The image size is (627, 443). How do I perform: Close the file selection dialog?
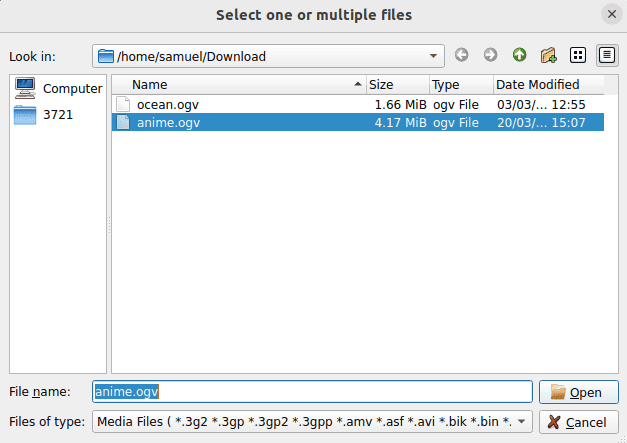coord(611,14)
